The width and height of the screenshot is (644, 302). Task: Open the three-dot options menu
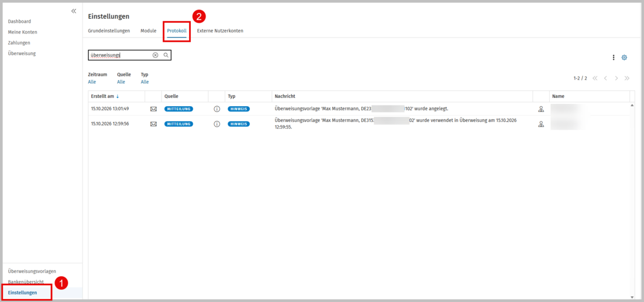pos(614,57)
